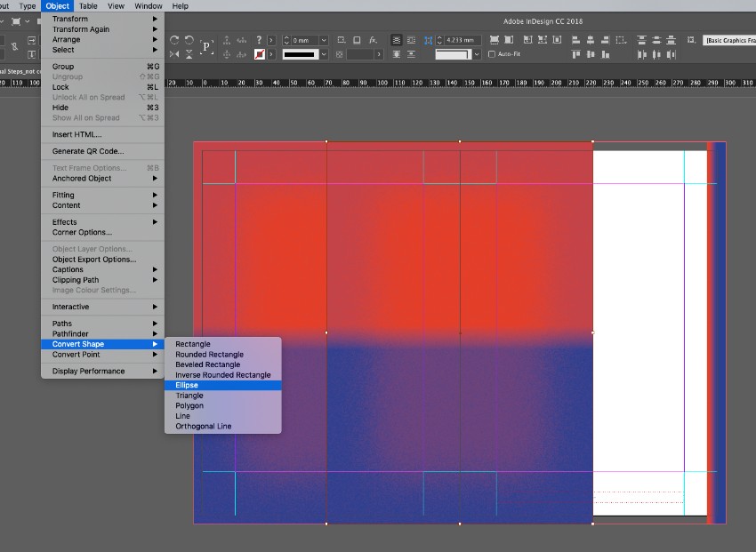Select Rounded Rectangle shape option
The height and width of the screenshot is (552, 756).
pos(209,355)
